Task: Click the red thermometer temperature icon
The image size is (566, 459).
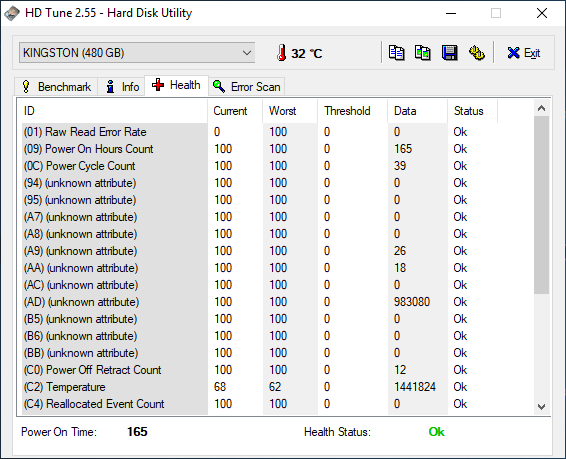Action: (282, 53)
